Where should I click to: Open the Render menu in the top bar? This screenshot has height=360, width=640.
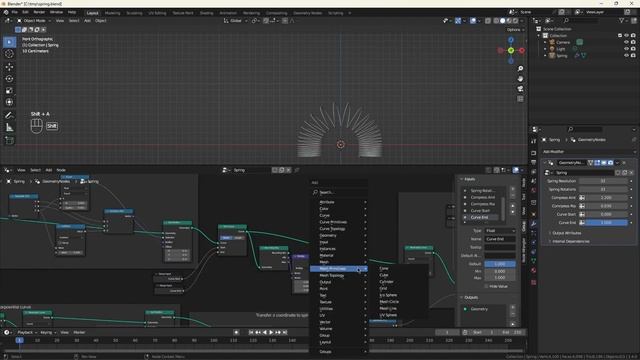point(39,13)
